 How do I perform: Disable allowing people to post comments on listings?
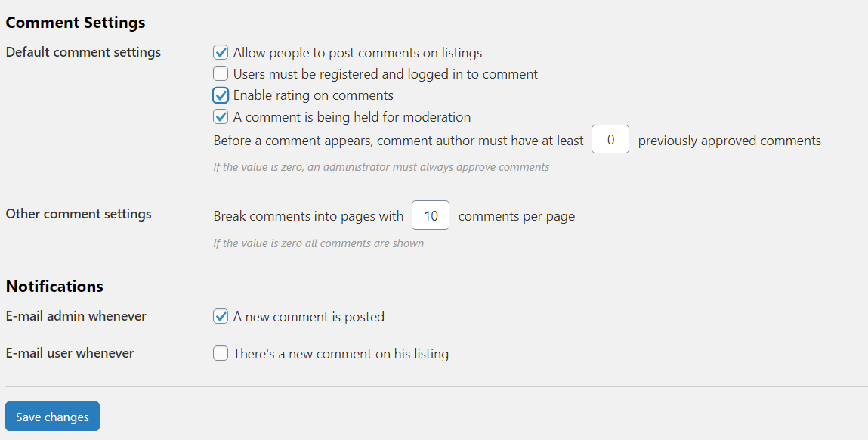point(221,52)
